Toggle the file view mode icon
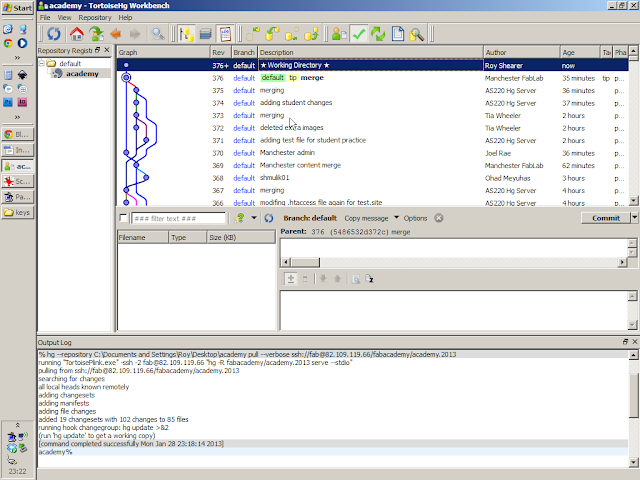 pos(305,279)
